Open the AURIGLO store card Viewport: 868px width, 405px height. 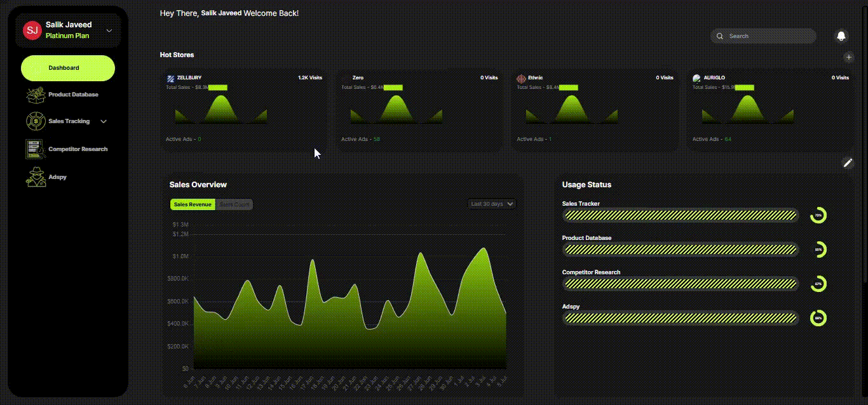click(770, 109)
